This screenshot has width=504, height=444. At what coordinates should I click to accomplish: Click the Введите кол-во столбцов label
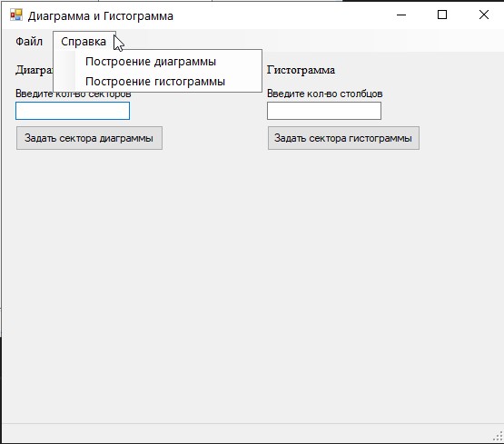click(324, 94)
